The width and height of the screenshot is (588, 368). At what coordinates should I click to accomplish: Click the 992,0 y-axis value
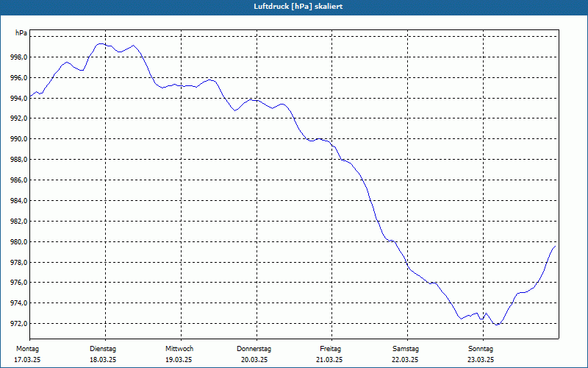point(19,118)
